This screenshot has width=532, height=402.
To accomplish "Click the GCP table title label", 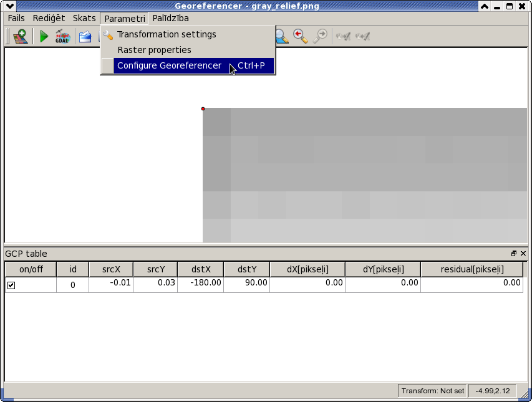I will [x=26, y=254].
